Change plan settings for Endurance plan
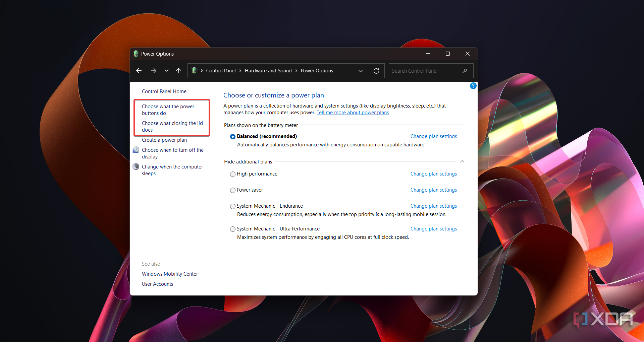644x342 pixels. tap(433, 206)
